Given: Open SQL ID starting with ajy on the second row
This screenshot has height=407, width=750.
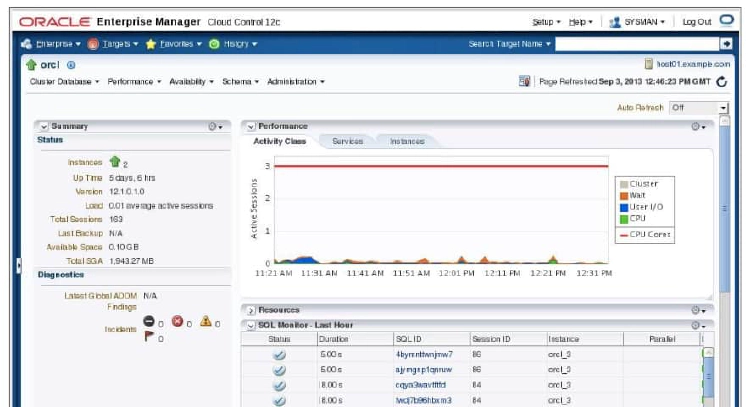Looking at the screenshot, I should point(423,370).
